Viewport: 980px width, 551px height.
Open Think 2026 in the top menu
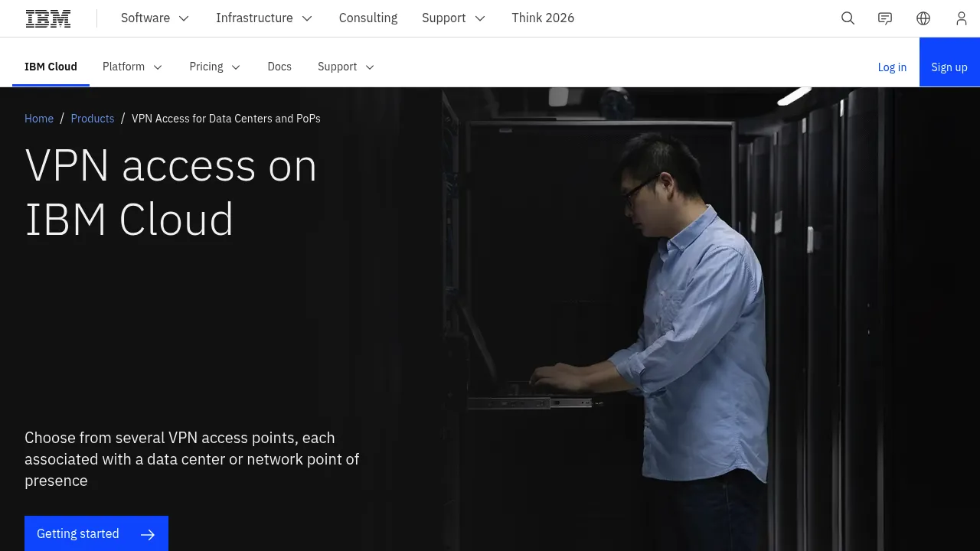543,18
